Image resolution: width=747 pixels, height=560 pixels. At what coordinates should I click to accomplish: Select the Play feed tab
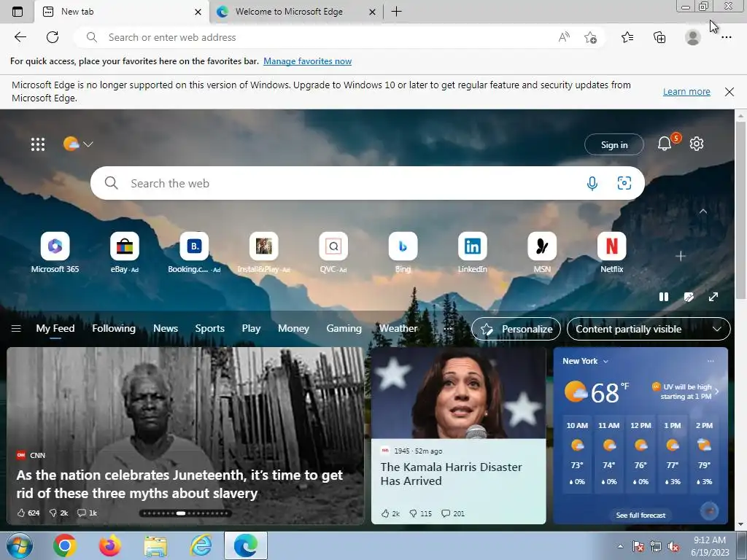[x=251, y=329]
